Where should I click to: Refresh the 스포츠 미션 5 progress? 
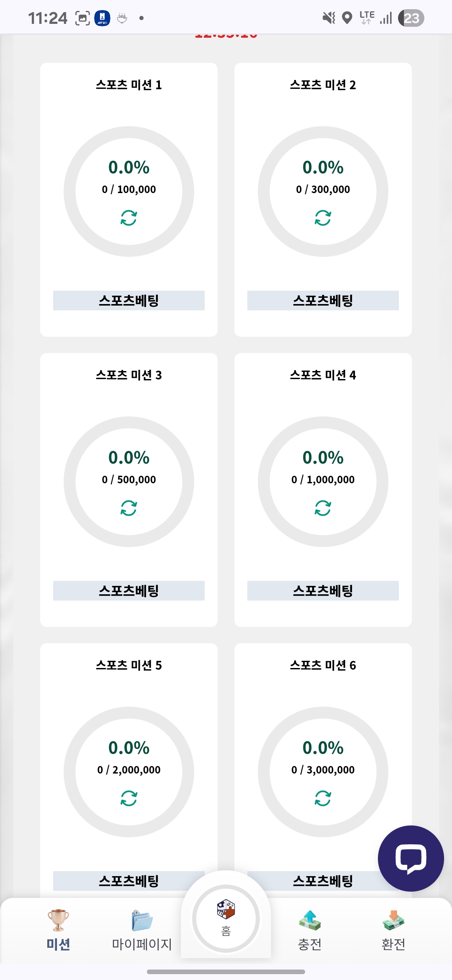tap(129, 798)
